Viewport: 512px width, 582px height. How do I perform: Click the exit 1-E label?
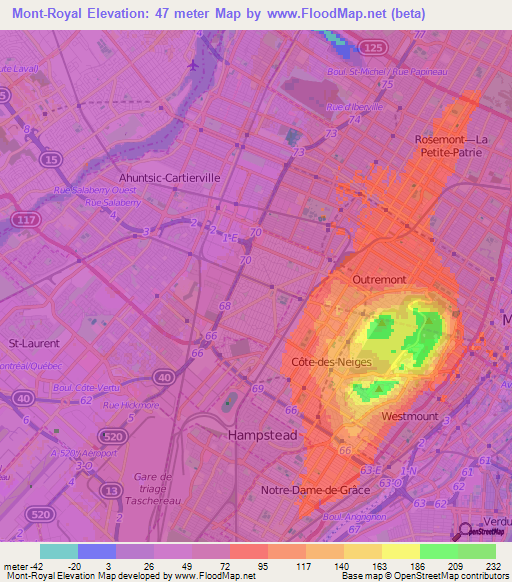(x=230, y=238)
